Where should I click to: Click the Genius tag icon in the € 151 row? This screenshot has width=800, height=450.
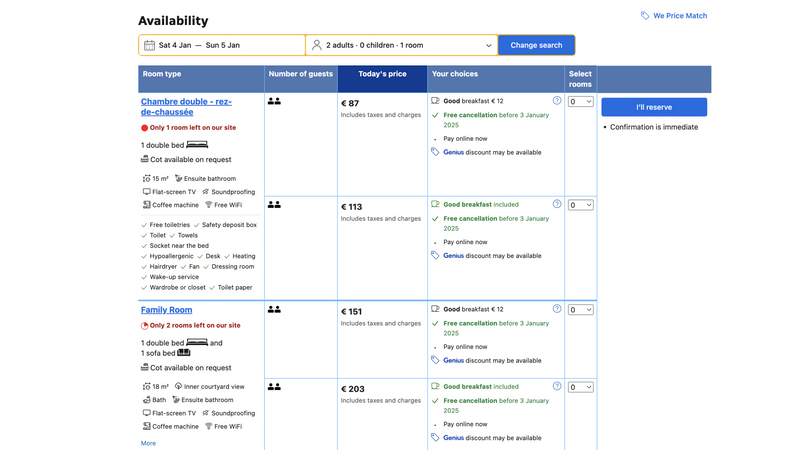(435, 360)
